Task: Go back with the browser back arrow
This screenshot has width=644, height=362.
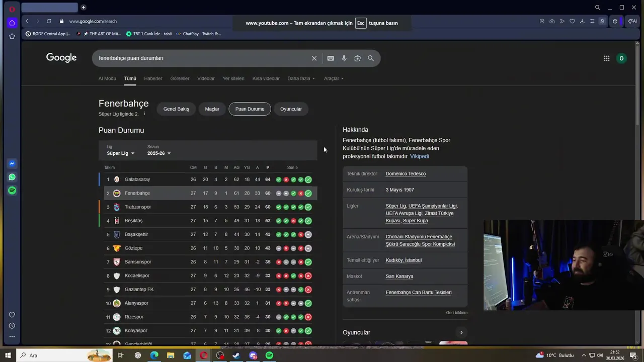Action: point(27,21)
